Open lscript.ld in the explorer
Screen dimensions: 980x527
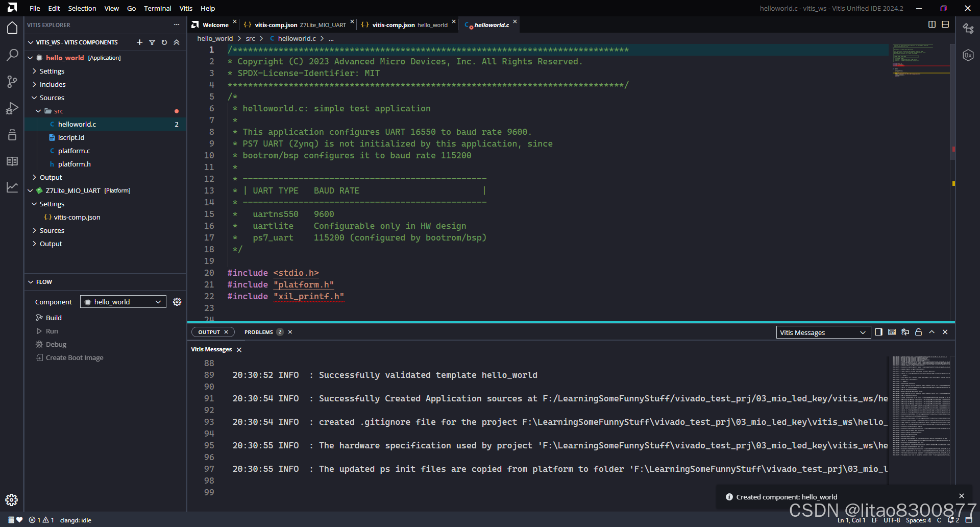pyautogui.click(x=71, y=137)
